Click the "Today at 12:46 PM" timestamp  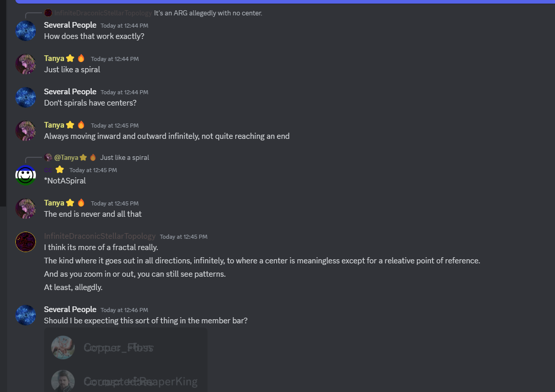pyautogui.click(x=124, y=310)
